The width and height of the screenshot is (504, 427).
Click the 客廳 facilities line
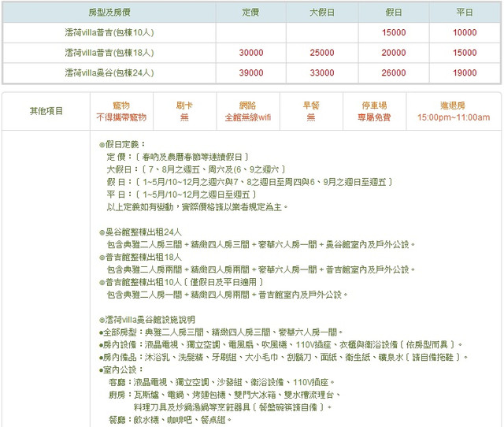222,382
